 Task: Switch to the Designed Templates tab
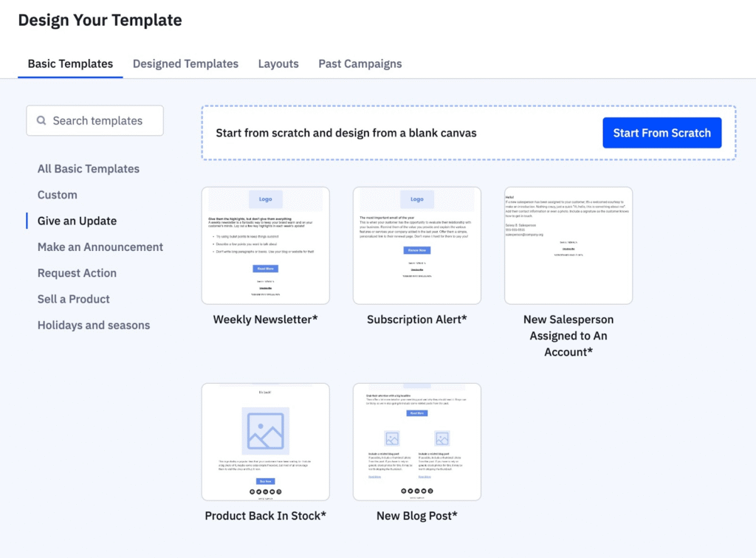coord(185,63)
